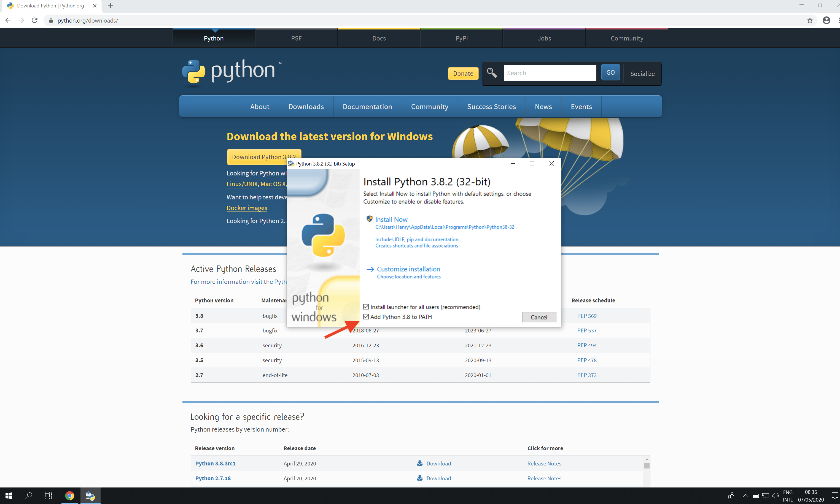Choose Customize installation option

408,269
